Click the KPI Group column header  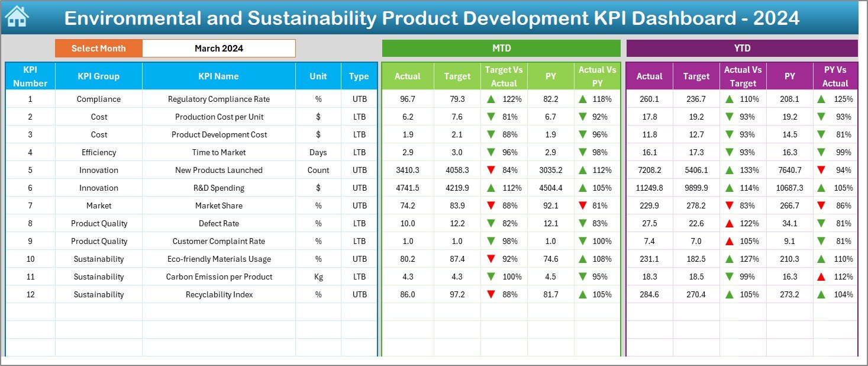99,76
